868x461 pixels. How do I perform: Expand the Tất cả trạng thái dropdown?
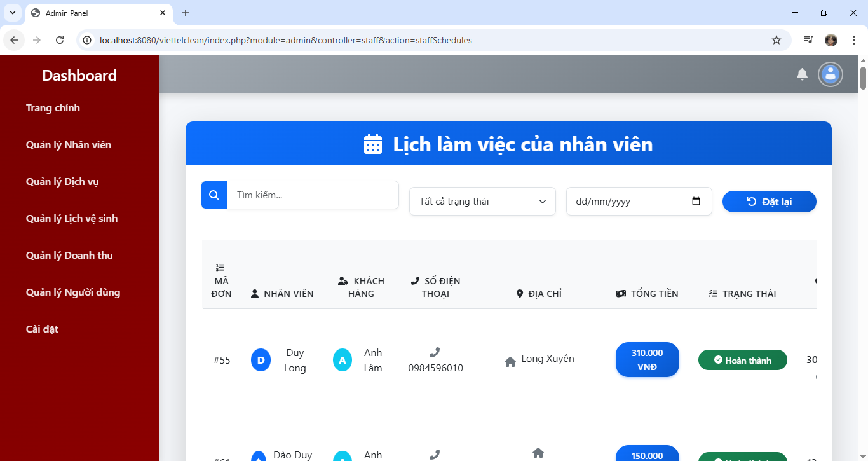click(483, 202)
